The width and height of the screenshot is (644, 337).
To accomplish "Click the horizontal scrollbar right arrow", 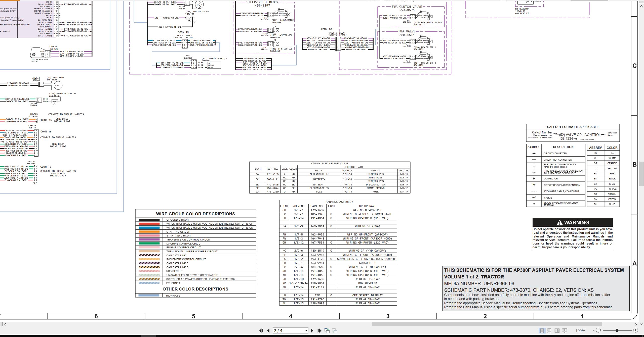I will pyautogui.click(x=636, y=324).
